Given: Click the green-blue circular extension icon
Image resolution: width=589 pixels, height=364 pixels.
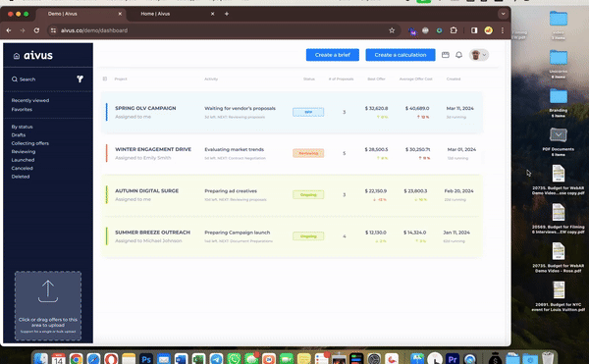Looking at the screenshot, I should (x=439, y=30).
